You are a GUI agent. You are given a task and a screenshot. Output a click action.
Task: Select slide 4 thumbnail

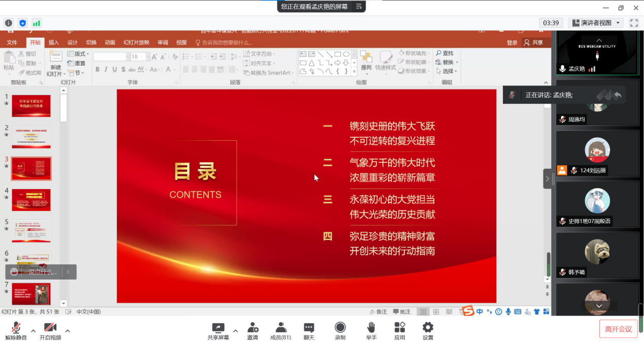point(31,200)
